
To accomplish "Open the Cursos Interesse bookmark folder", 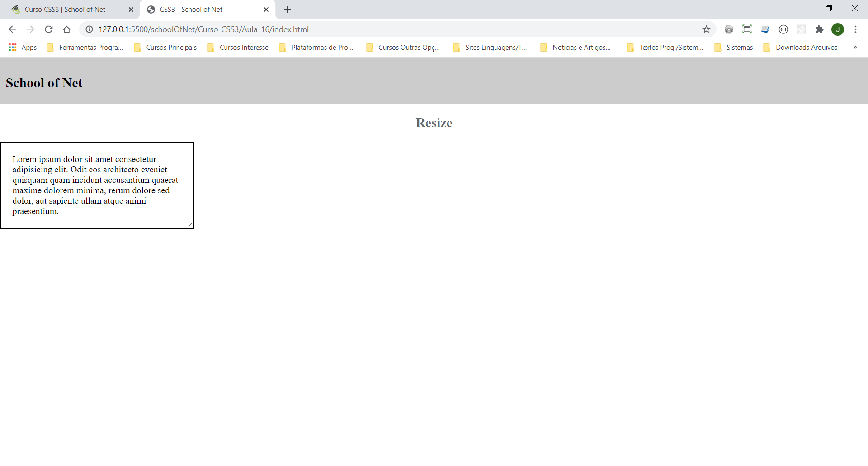I will point(238,48).
